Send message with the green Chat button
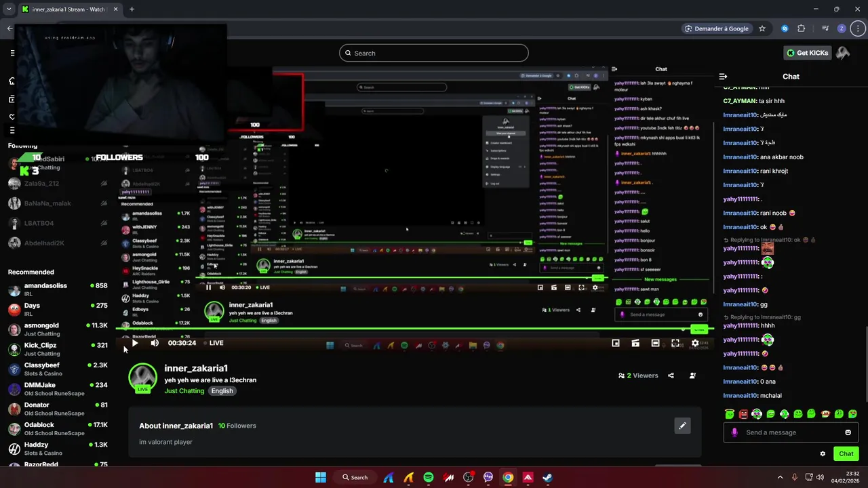 click(x=846, y=454)
